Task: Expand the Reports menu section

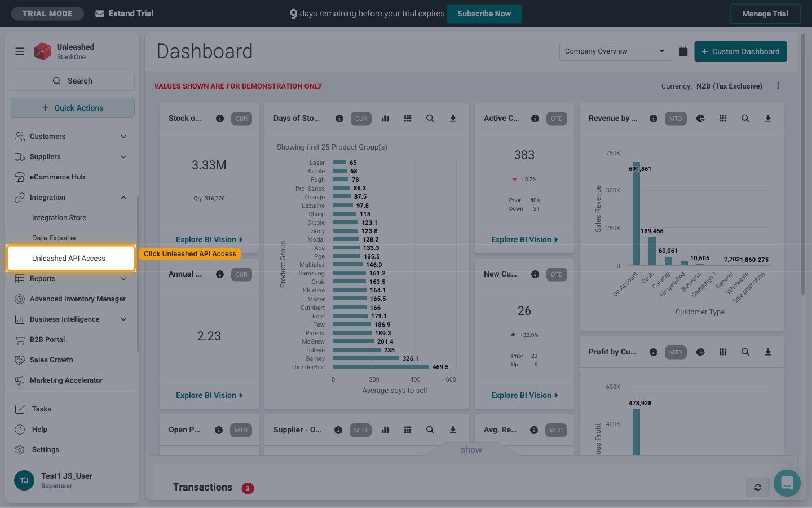Action: coord(72,279)
